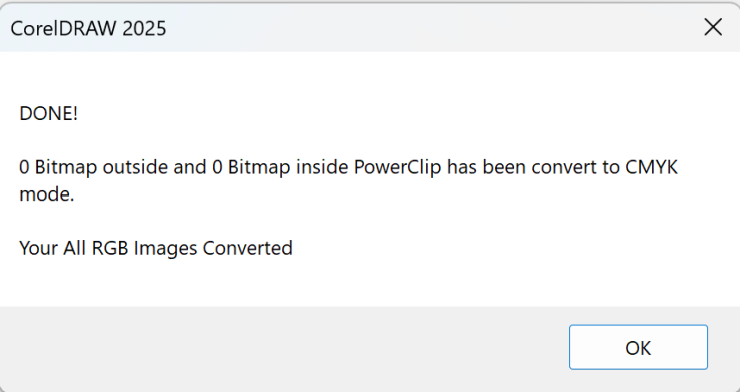Click white blank space below the message
Screen dimensions: 740x392
tap(370, 283)
